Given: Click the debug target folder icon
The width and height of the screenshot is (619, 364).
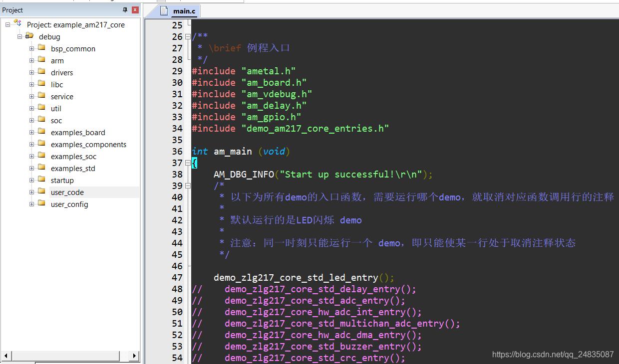Looking at the screenshot, I should [x=29, y=36].
